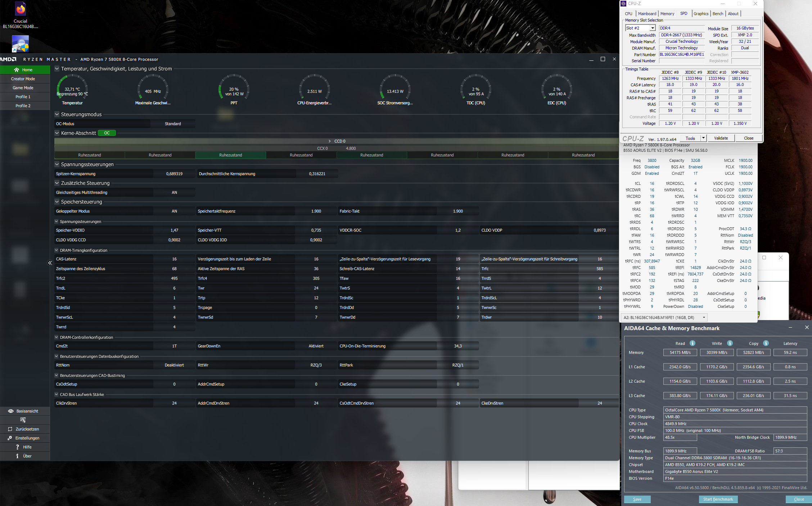Switch to the Mainboard tab in CPU-Z
Screen dimensions: 812x506
[x=647, y=14]
